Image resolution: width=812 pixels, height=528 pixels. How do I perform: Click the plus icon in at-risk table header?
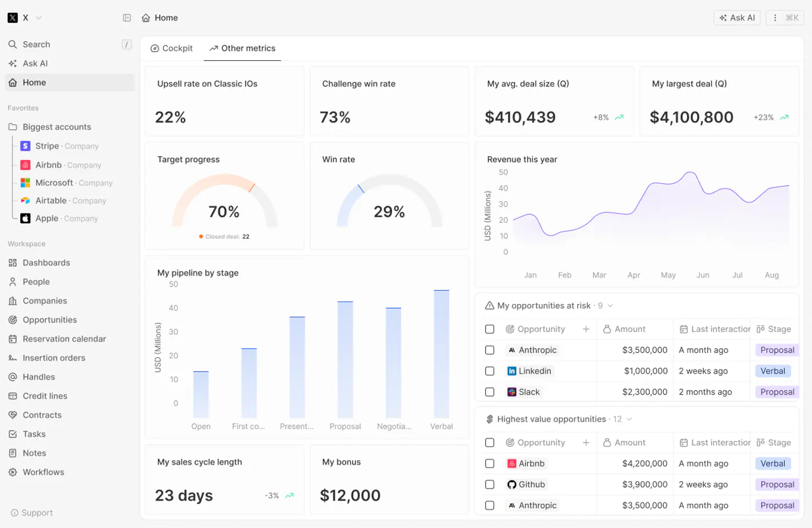tap(586, 329)
